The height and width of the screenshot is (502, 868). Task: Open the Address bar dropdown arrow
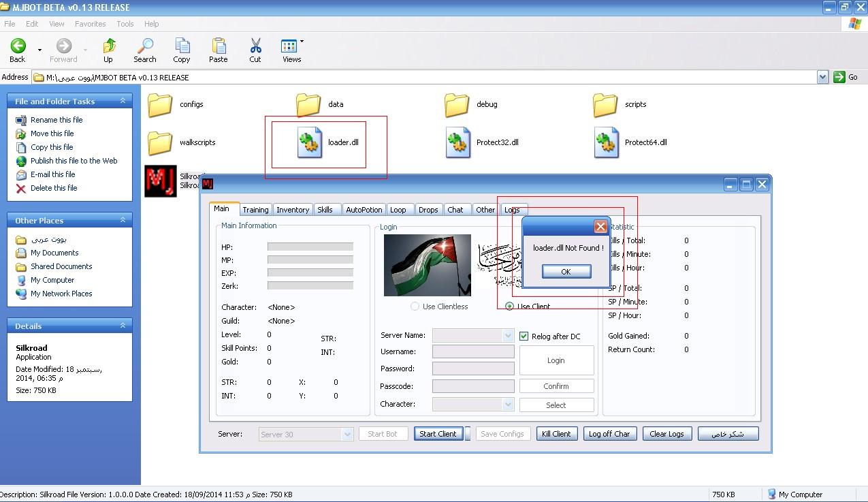pyautogui.click(x=822, y=77)
